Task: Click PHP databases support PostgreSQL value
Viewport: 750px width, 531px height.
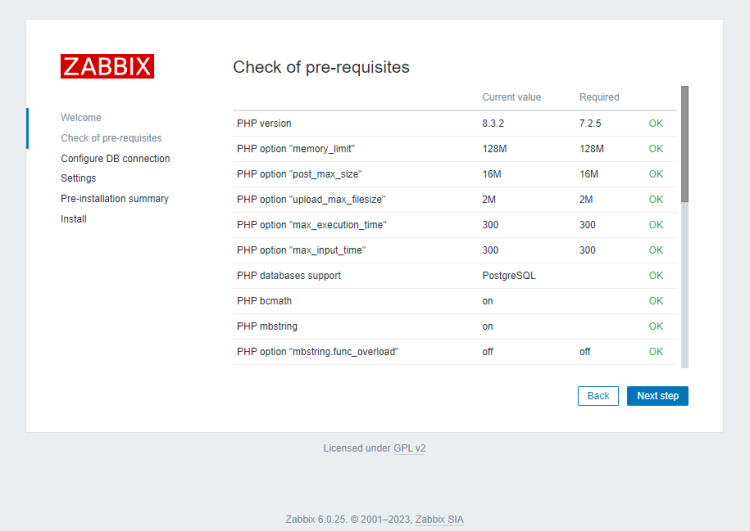Action: [508, 275]
